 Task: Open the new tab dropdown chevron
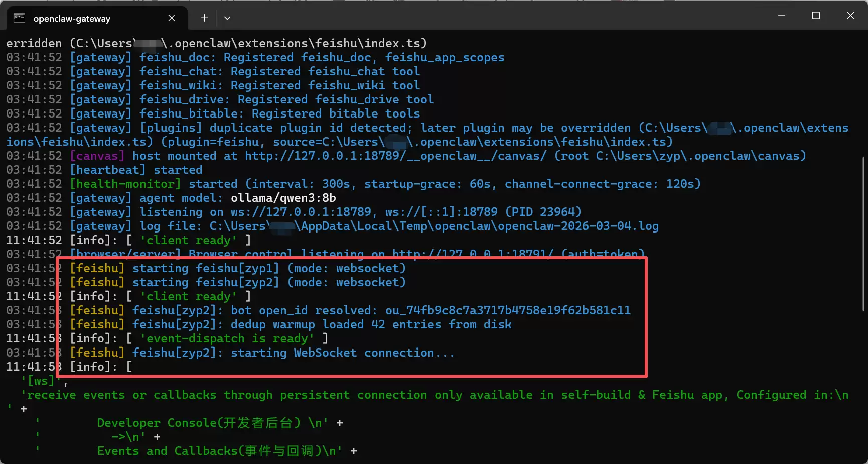tap(227, 18)
